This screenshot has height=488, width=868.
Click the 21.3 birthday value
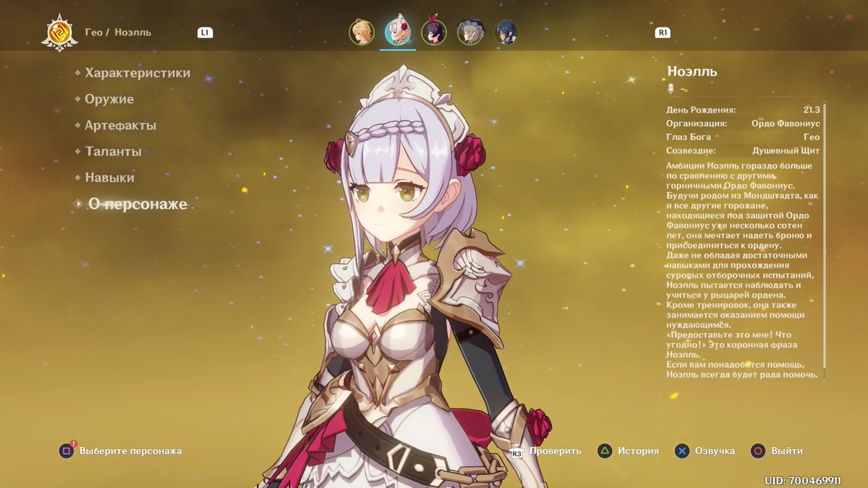pos(812,110)
